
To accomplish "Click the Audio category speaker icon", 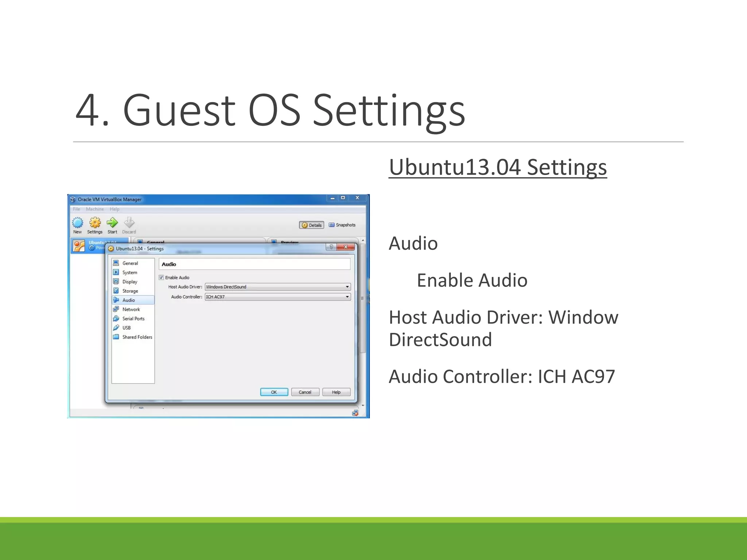I will [x=116, y=300].
